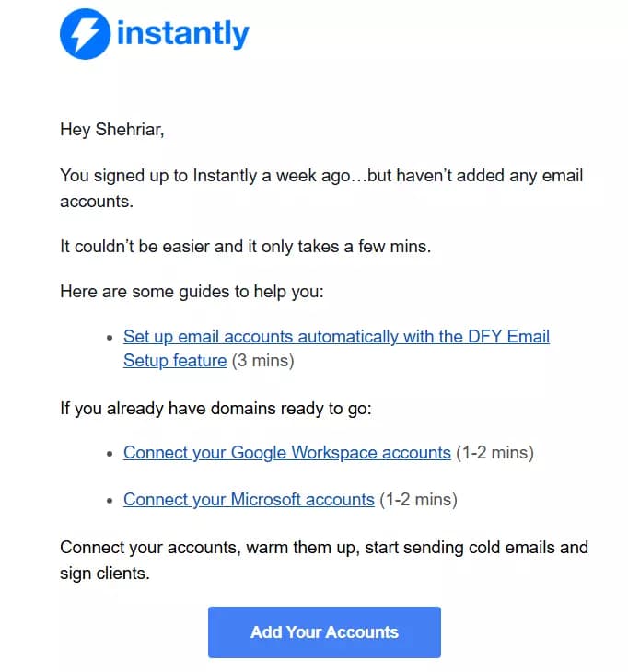Click the Add Your Accounts button
Image resolution: width=628 pixels, height=672 pixels.
pyautogui.click(x=324, y=632)
